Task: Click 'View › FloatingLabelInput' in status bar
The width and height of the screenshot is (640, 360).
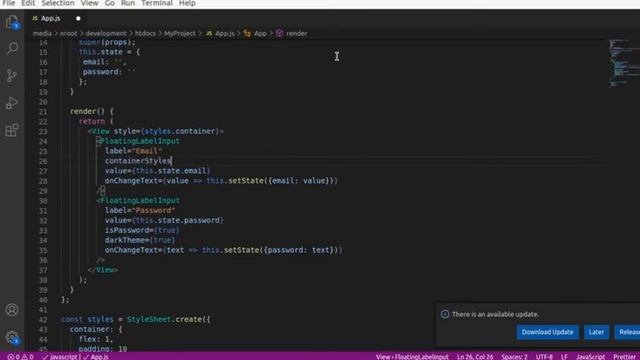Action: [412, 357]
